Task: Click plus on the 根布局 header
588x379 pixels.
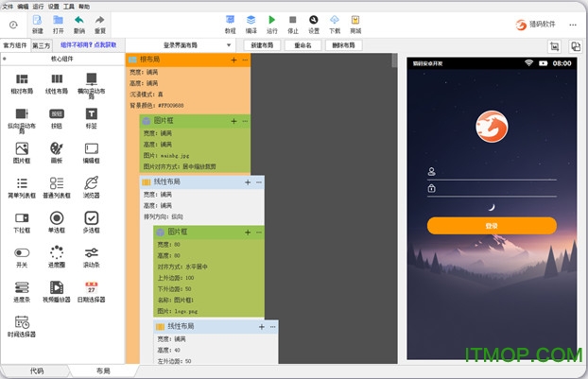Action: click(233, 60)
